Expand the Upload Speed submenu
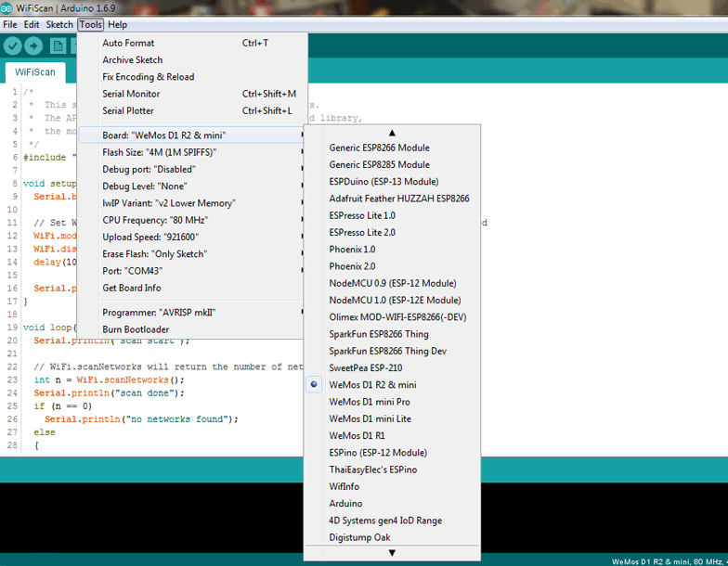 [193, 238]
